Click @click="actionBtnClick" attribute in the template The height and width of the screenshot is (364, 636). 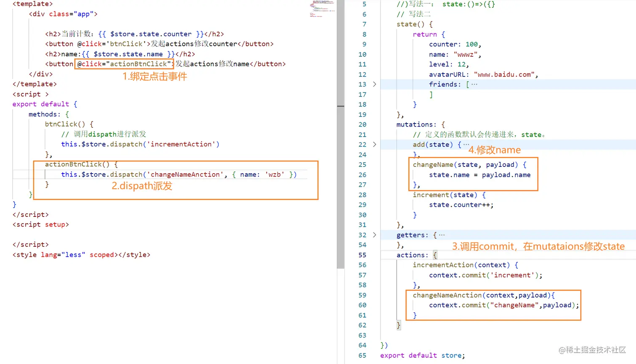point(124,64)
